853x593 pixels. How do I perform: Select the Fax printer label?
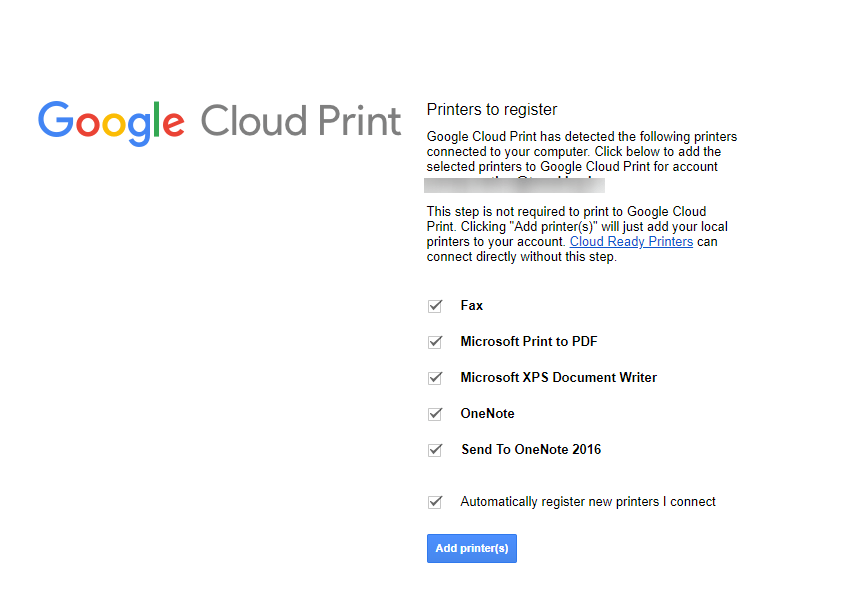coord(470,306)
